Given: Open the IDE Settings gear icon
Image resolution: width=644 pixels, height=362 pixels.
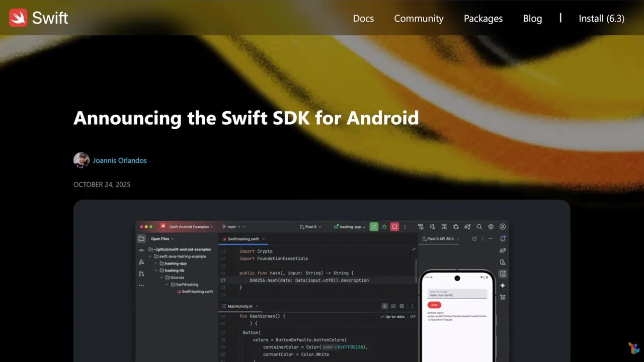Looking at the screenshot, I should [x=491, y=227].
